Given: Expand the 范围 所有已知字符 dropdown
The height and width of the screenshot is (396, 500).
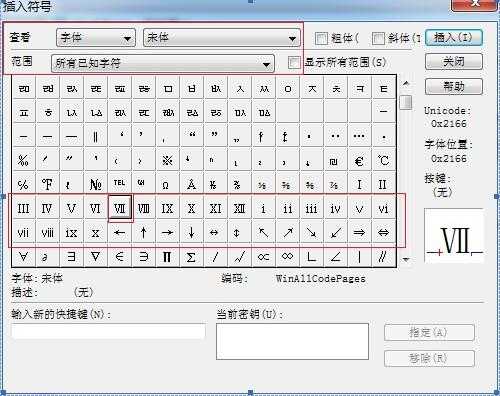Looking at the screenshot, I should (x=163, y=63).
